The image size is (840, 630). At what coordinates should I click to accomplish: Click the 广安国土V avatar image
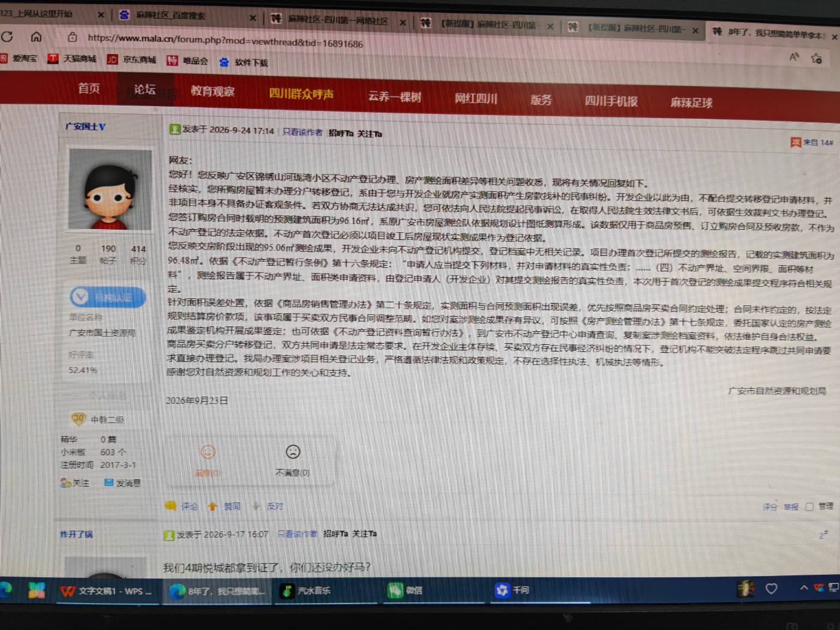click(x=110, y=190)
